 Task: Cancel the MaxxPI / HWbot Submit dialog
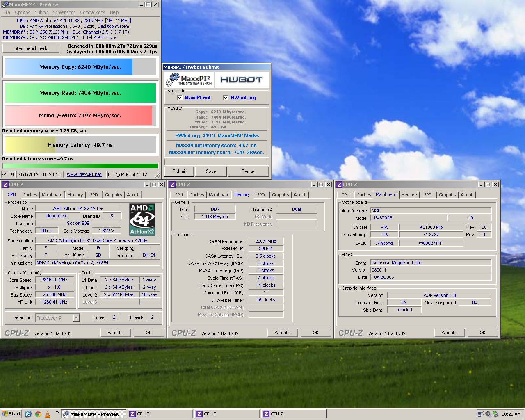click(x=249, y=171)
